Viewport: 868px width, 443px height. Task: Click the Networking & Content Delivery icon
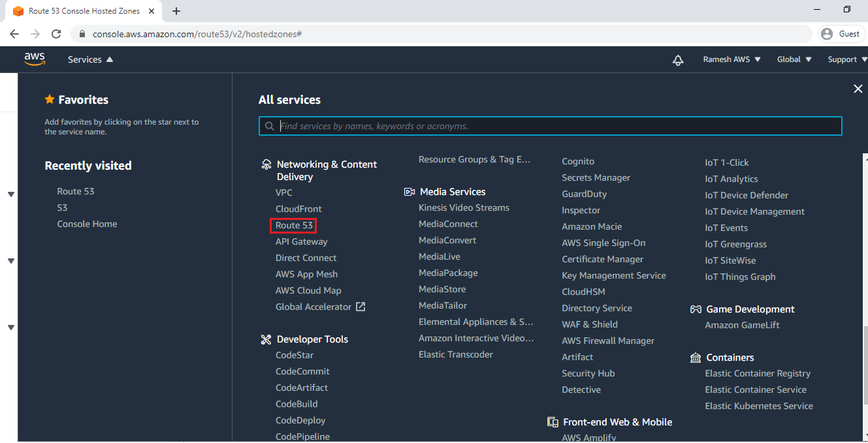(266, 164)
